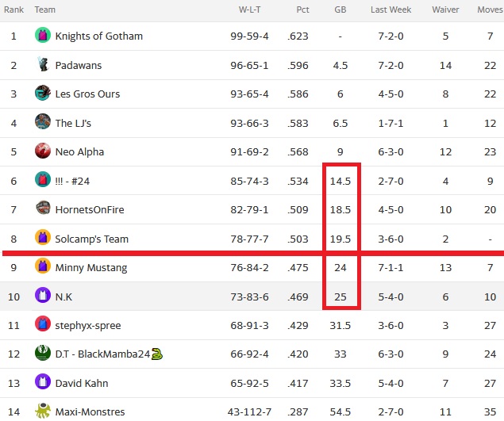The width and height of the screenshot is (504, 421).
Task: Select the N.K purple jersey icon
Action: 43,295
